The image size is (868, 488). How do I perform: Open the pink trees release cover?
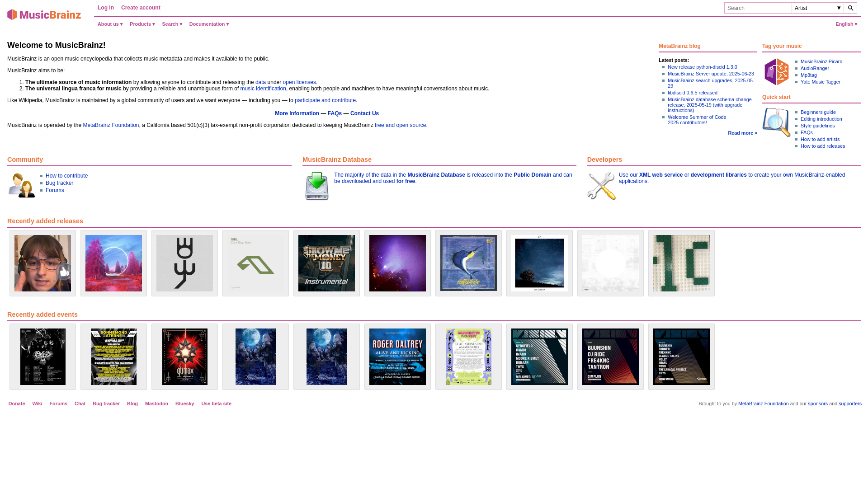click(113, 263)
